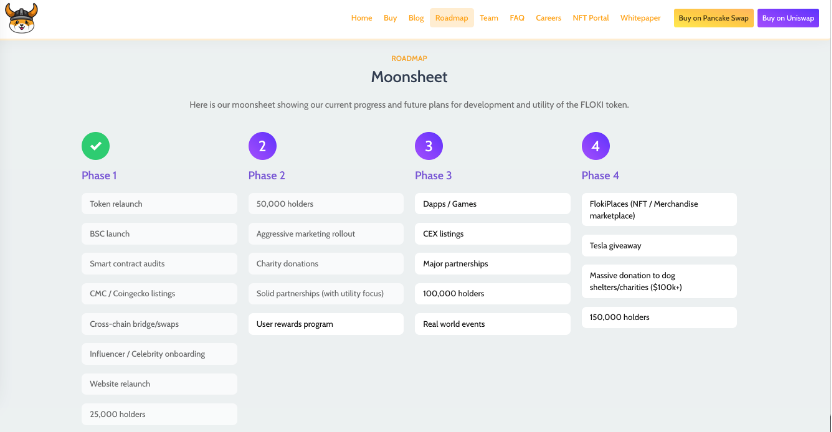The width and height of the screenshot is (832, 432).
Task: Select the 100,000 holders item
Action: [x=492, y=293]
